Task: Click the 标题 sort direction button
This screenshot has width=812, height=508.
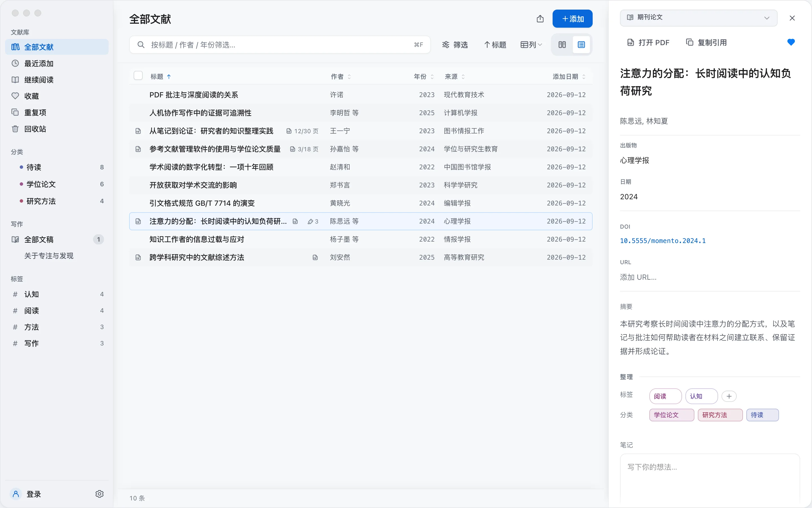Action: (495, 45)
